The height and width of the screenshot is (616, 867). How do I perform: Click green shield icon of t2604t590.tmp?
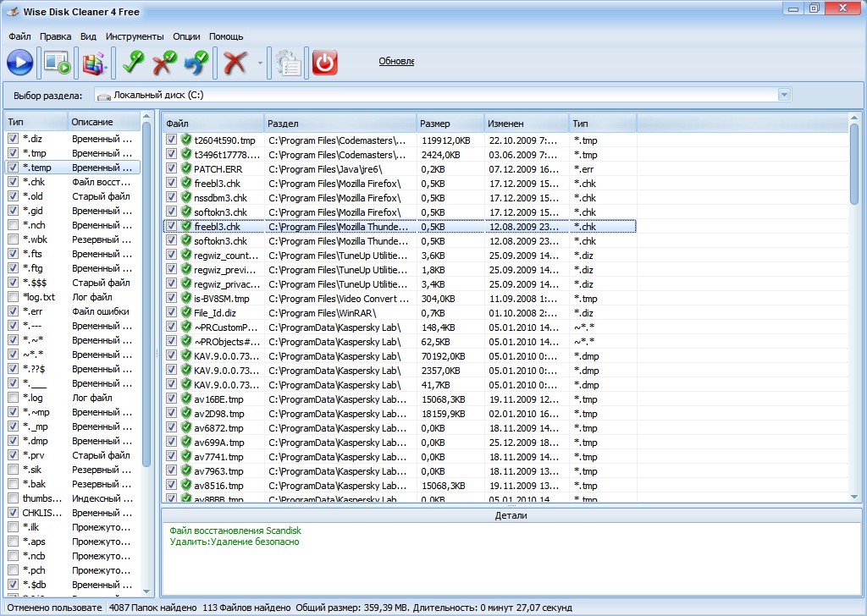(186, 140)
